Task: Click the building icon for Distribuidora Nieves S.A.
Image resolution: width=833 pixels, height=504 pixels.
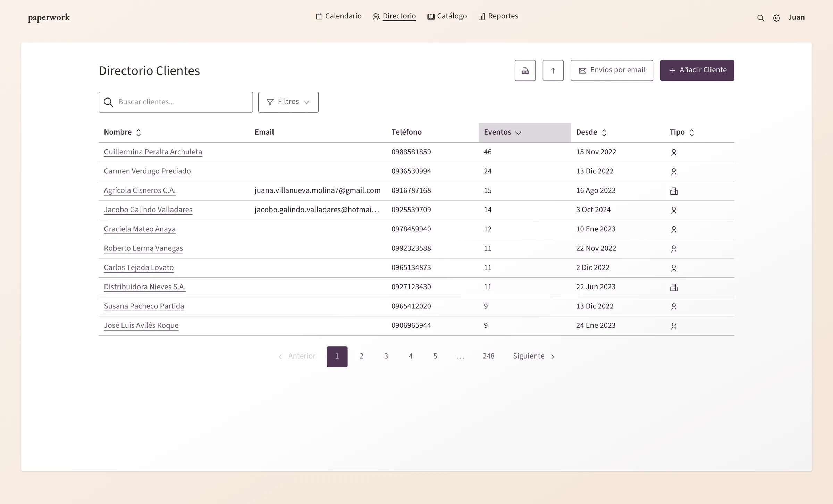Action: pos(674,287)
